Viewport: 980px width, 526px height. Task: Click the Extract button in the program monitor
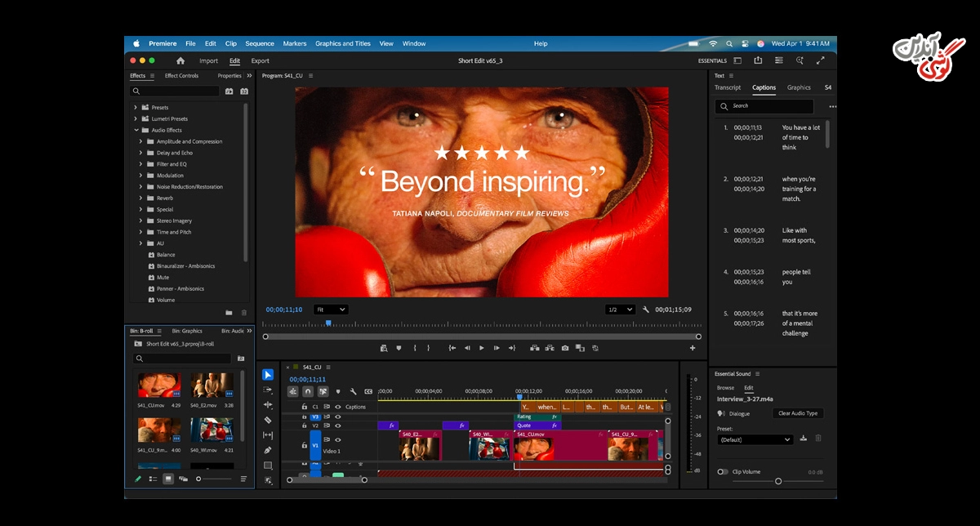550,348
